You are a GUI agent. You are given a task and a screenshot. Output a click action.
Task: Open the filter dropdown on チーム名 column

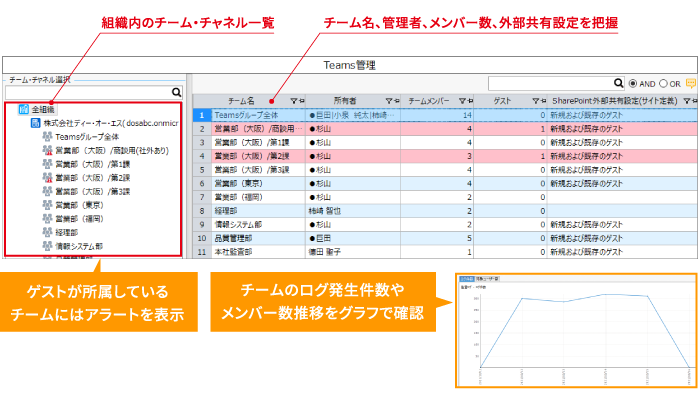[294, 101]
